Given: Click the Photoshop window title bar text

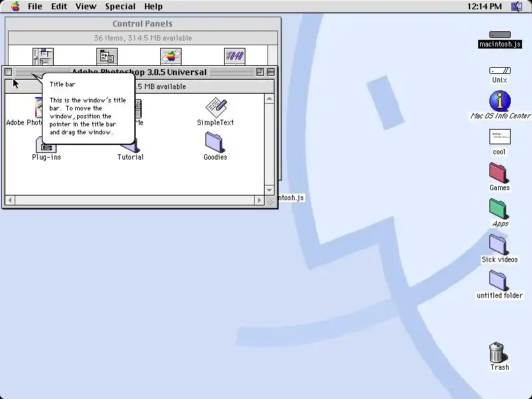Looking at the screenshot, I should [139, 72].
